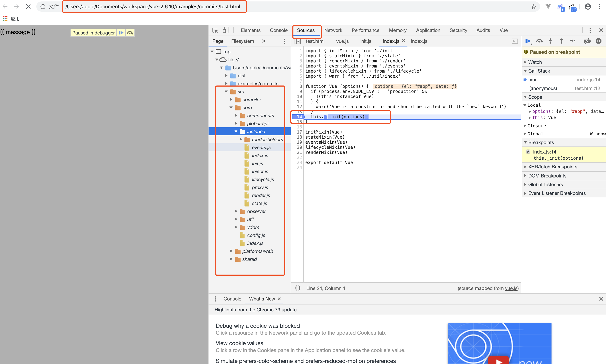Viewport: 606px width, 364px height.
Task: Open lifecycle.js in the file tree
Action: click(x=263, y=179)
